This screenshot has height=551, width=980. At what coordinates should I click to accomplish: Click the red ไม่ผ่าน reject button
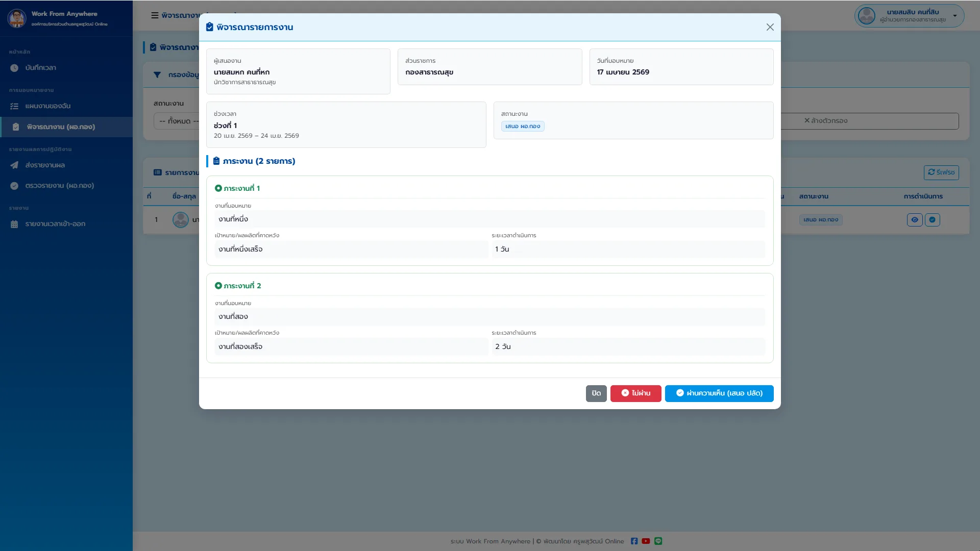(635, 393)
